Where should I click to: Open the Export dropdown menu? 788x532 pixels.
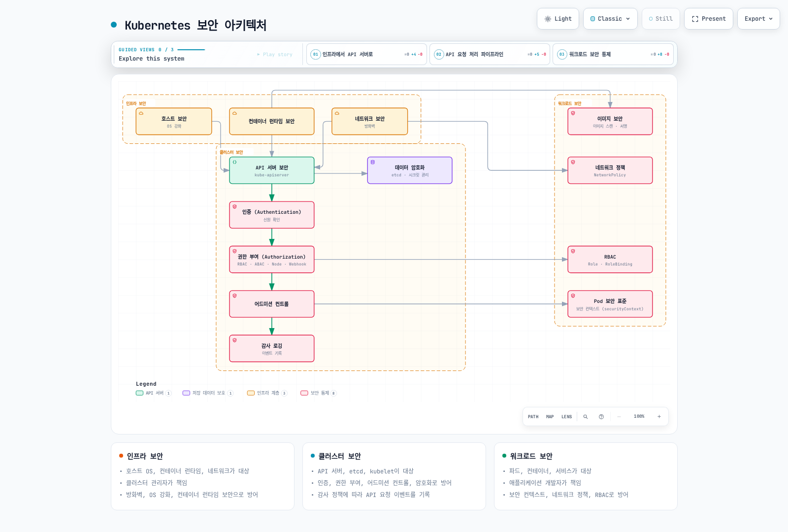click(758, 19)
